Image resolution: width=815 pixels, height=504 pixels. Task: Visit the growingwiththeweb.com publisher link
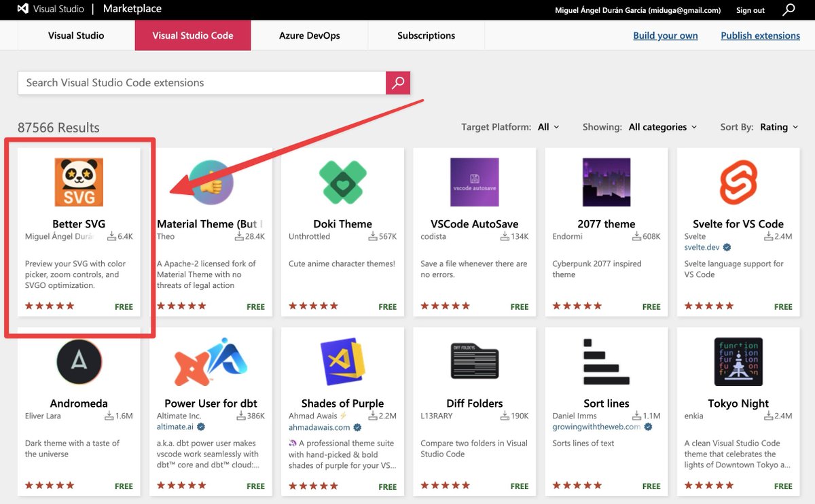[x=596, y=427]
